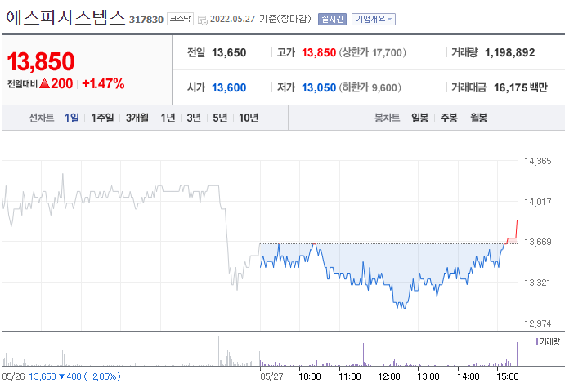Screen dimensions: 565x392
Task: Click the 봉차트 label
Action: click(x=388, y=118)
